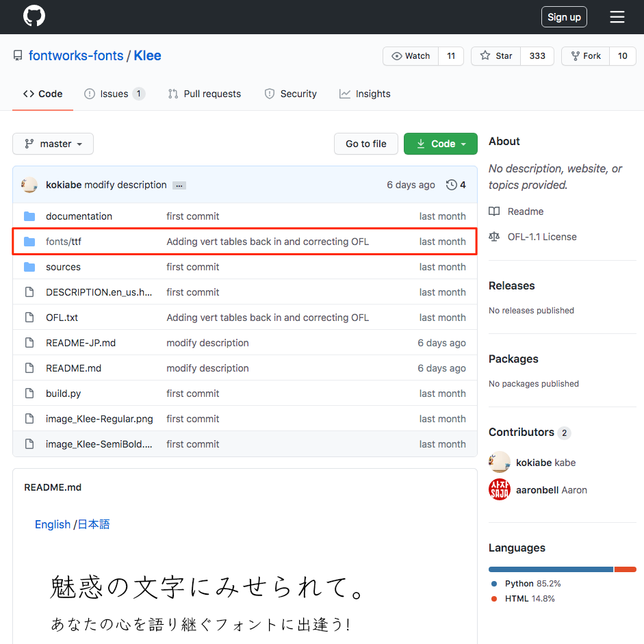Click kokiabe contributor avatar in sidebar

500,462
